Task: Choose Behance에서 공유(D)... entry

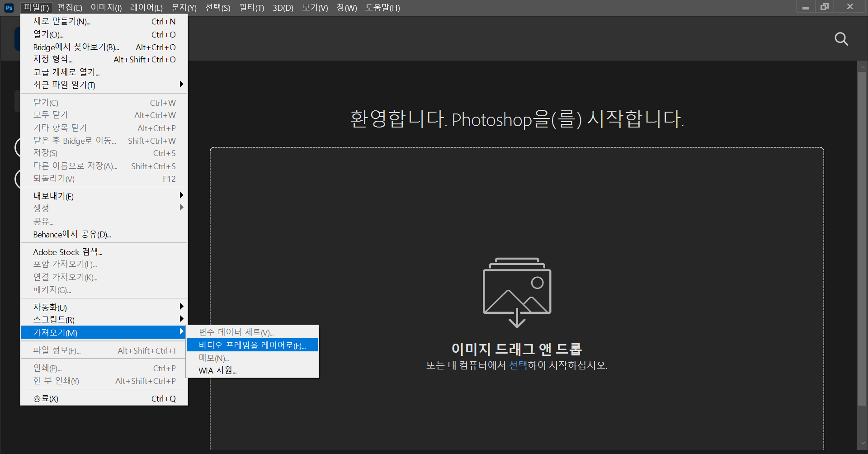Action: point(104,234)
